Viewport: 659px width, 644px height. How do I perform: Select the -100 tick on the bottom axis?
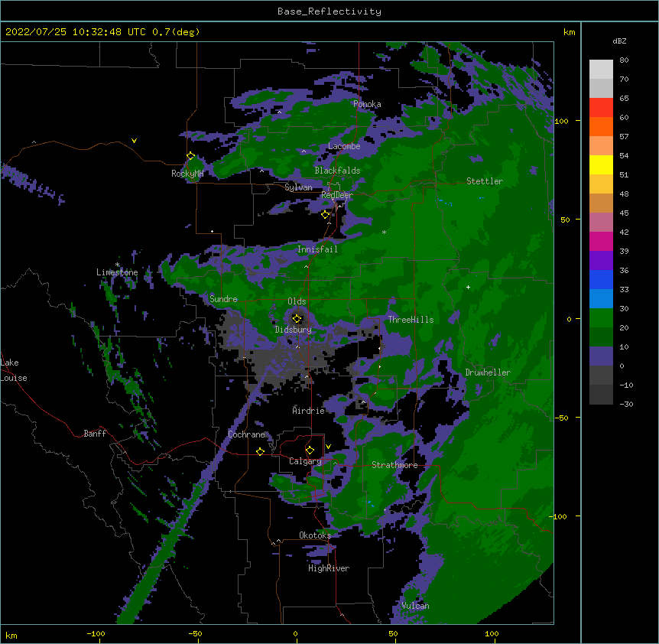[x=96, y=633]
